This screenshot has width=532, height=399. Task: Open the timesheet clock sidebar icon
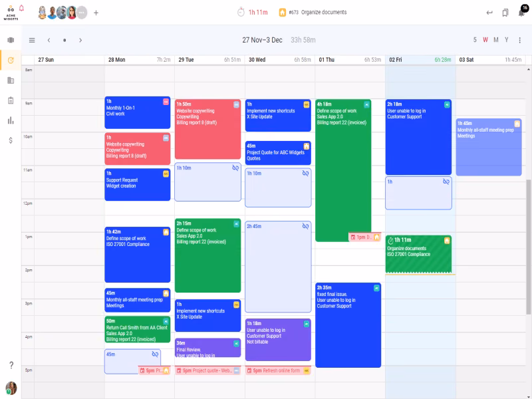(x=11, y=61)
